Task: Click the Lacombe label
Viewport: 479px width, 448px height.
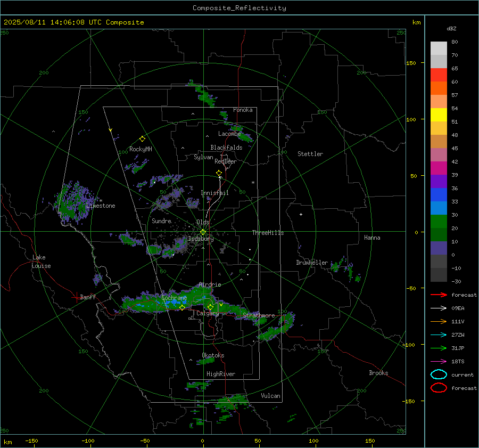Action: pyautogui.click(x=229, y=134)
